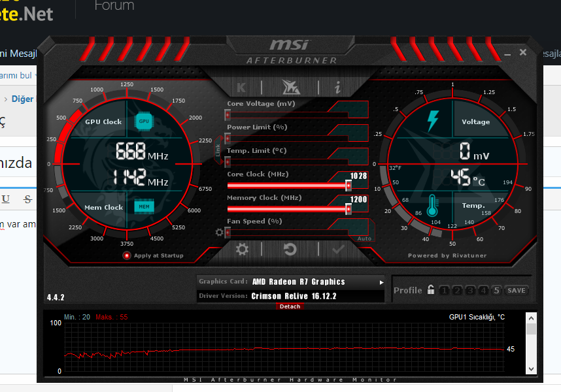Expand the Graphics Card selector arrow
This screenshot has width=561, height=392.
(381, 282)
